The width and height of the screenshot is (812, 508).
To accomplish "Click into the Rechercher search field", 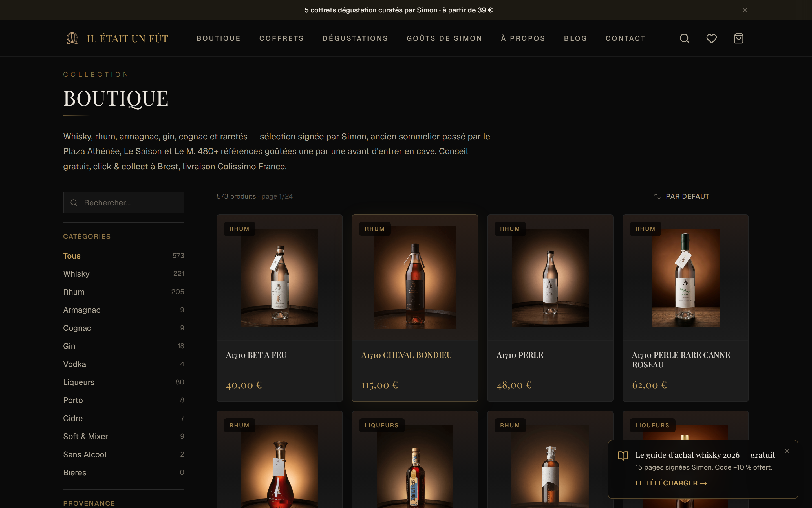I will (x=124, y=203).
